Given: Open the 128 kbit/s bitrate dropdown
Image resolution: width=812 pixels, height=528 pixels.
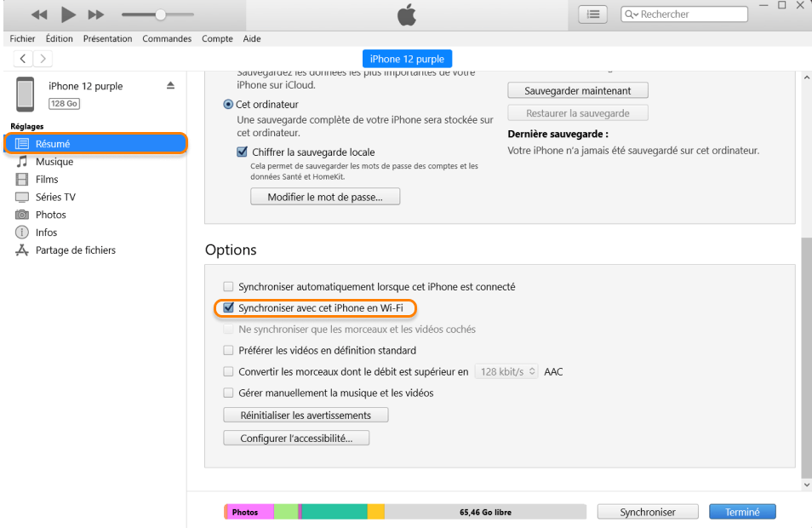Looking at the screenshot, I should click(506, 371).
